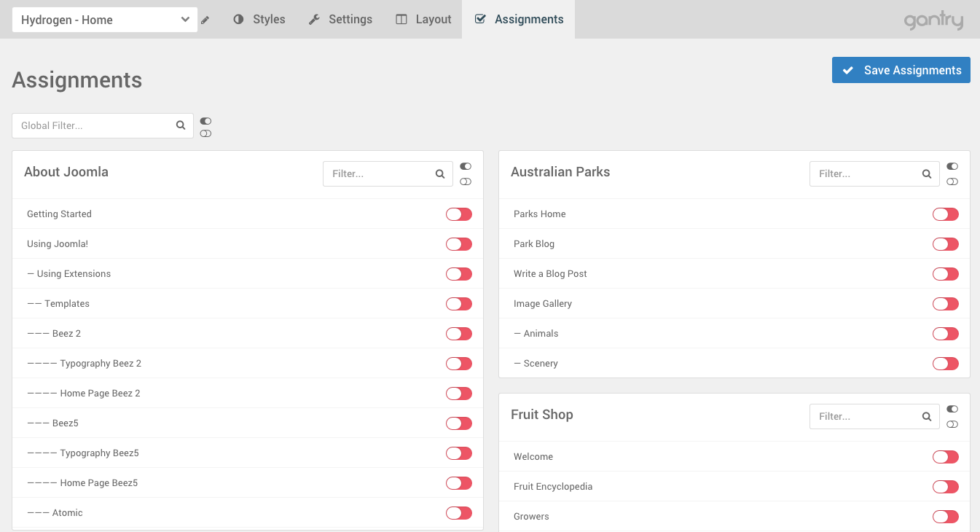Click the Global Filter search magnifier icon
Image resolution: width=980 pixels, height=532 pixels.
coord(181,125)
